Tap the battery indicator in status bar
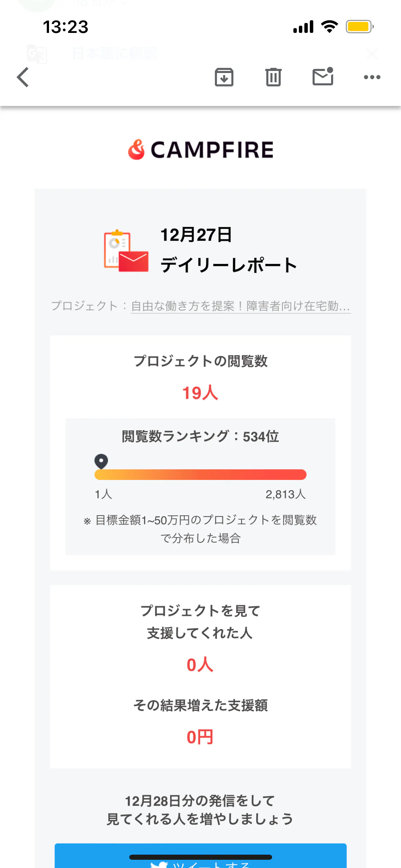401x868 pixels. pyautogui.click(x=360, y=27)
